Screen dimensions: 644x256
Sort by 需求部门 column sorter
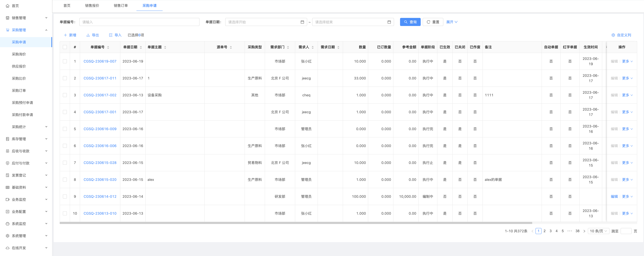288,47
